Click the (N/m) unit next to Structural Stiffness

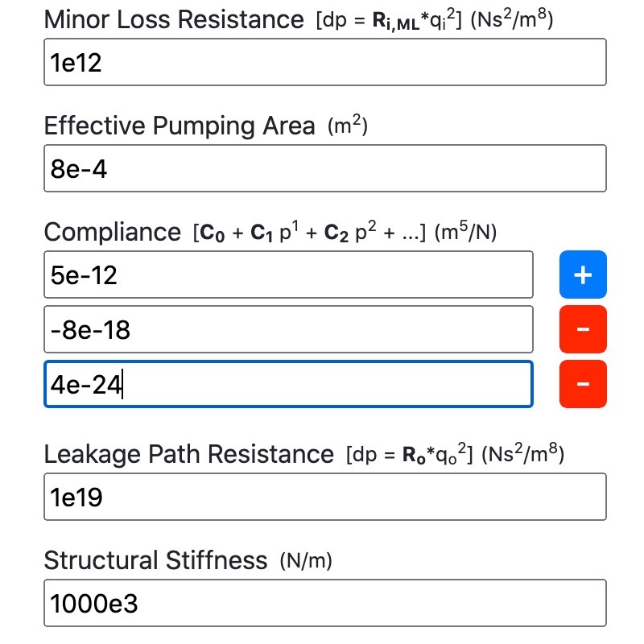pos(306,561)
